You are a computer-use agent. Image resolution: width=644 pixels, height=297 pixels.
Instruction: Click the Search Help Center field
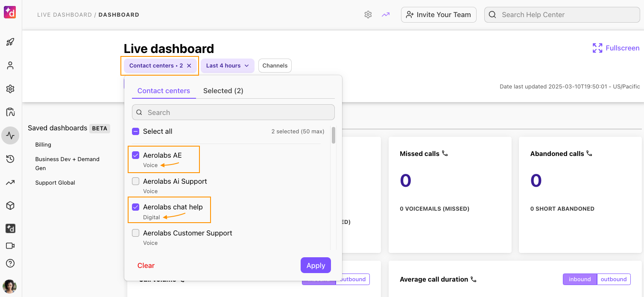(x=562, y=15)
